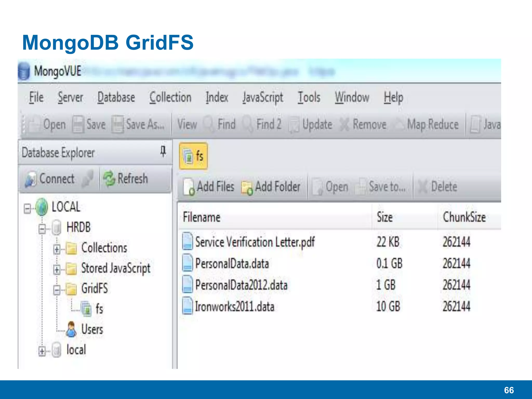Collapse the GridFS folder
This screenshot has width=532, height=399.
57,290
